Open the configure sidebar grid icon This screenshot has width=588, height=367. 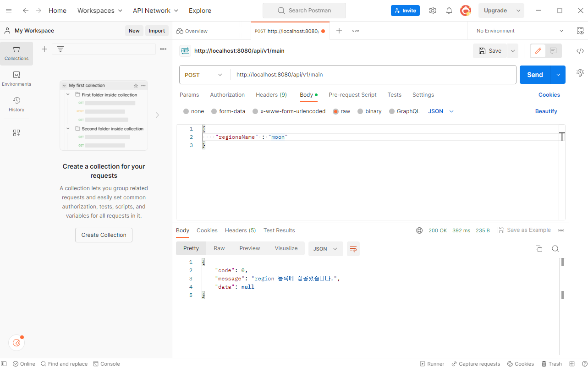pos(16,133)
